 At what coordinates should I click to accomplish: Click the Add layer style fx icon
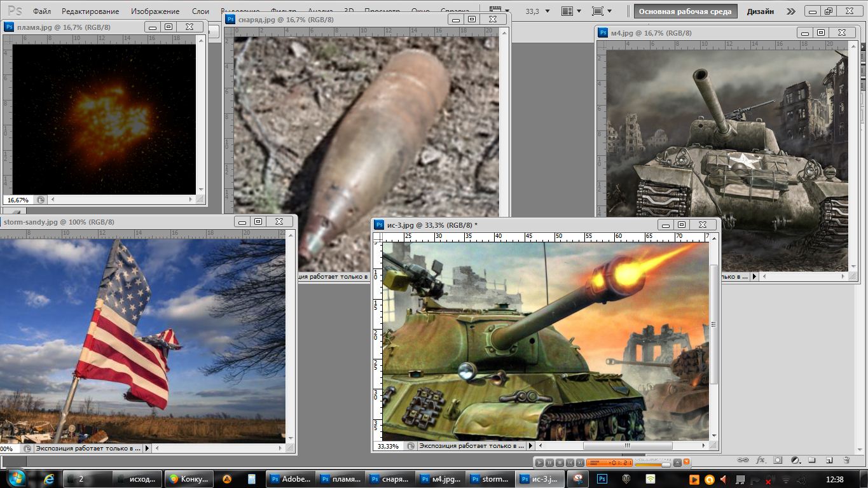tap(761, 459)
